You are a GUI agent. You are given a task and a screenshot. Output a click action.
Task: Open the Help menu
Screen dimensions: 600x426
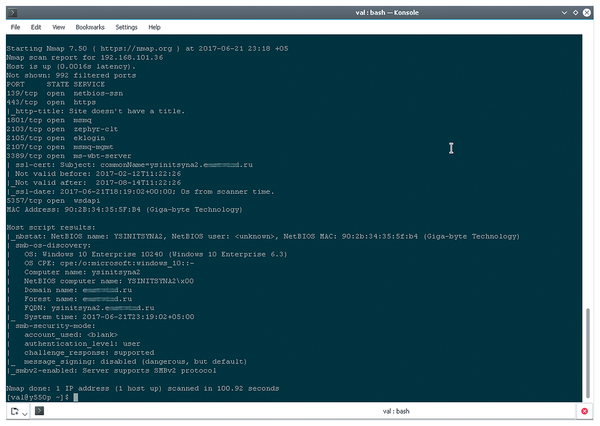(155, 27)
